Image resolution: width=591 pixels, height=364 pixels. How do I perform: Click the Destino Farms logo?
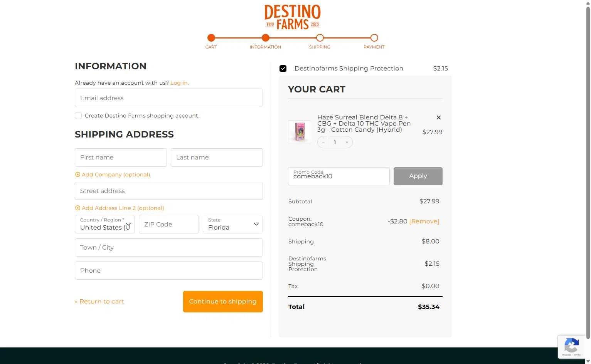point(292,17)
